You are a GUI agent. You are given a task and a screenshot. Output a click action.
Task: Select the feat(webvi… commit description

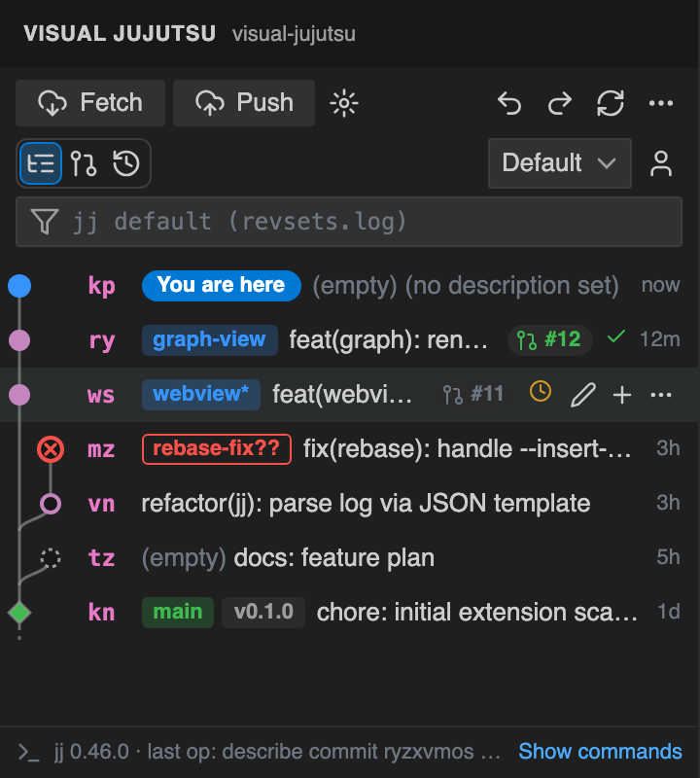click(x=342, y=395)
